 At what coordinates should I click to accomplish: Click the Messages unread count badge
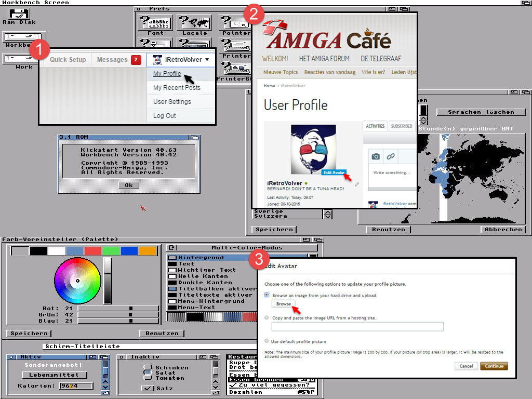point(136,60)
